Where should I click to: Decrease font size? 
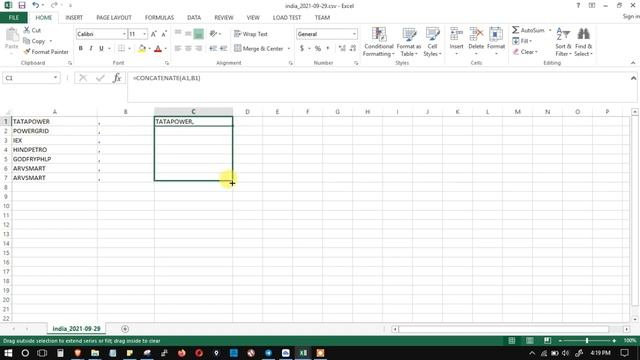pyautogui.click(x=164, y=34)
